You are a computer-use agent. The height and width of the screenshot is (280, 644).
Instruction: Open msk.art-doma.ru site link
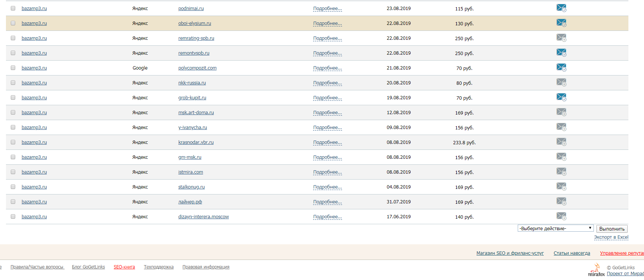[196, 112]
